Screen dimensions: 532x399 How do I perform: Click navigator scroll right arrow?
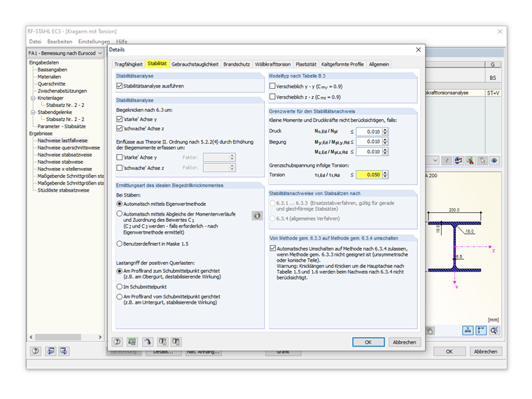tap(100, 337)
